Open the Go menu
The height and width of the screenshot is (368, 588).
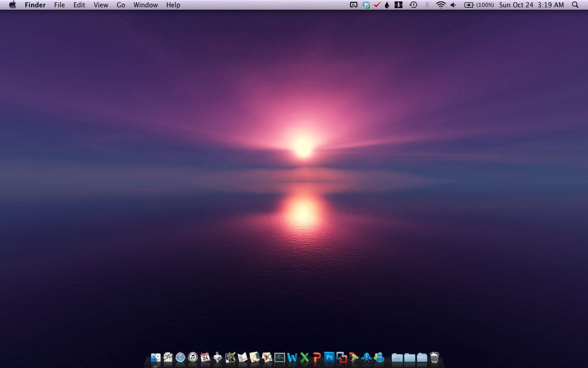point(121,5)
